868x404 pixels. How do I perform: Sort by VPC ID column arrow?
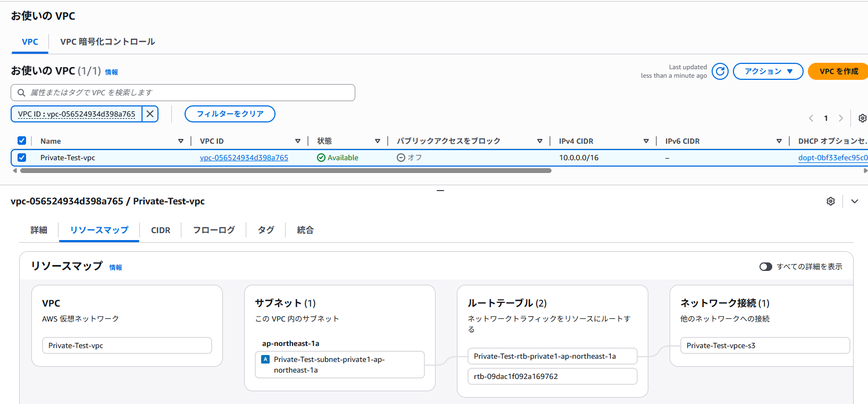[298, 141]
